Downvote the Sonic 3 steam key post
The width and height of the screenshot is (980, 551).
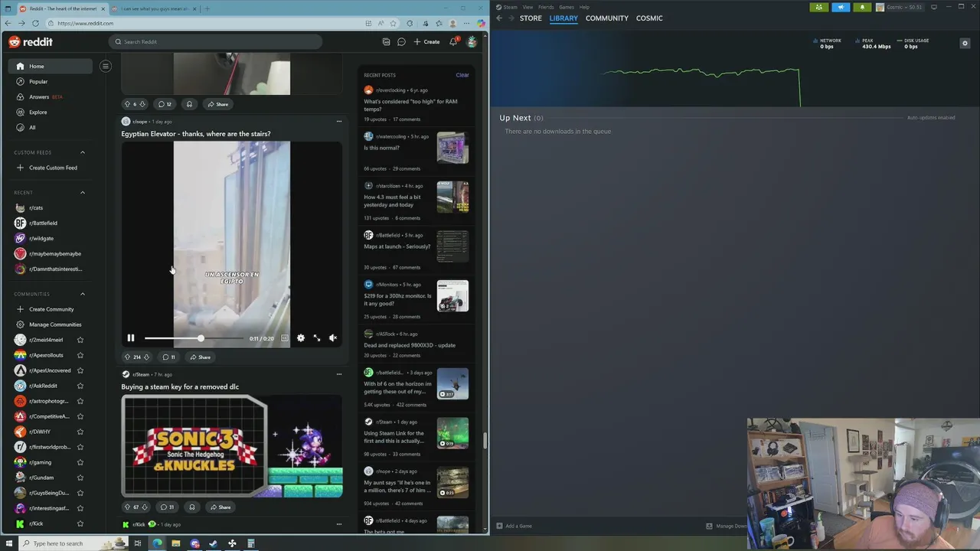(x=145, y=507)
